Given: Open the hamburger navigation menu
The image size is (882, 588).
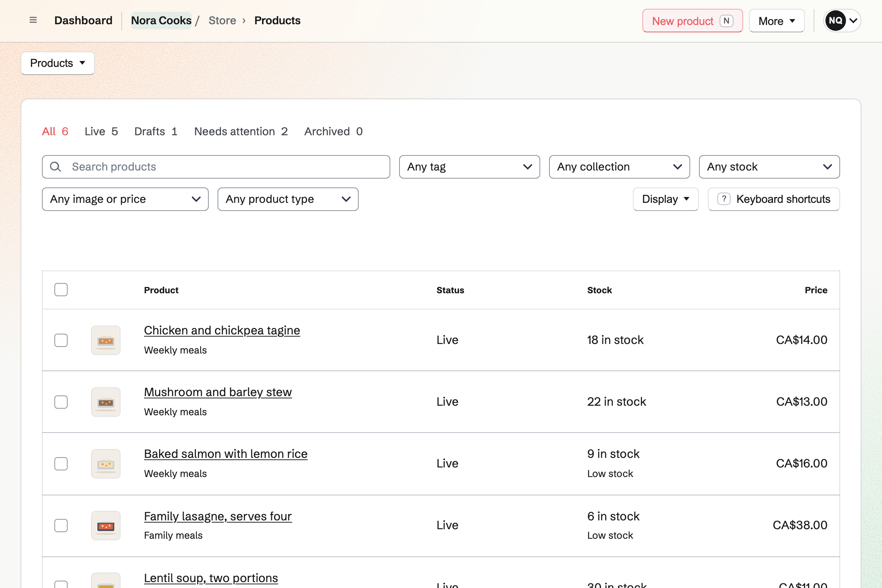Looking at the screenshot, I should click(x=33, y=20).
